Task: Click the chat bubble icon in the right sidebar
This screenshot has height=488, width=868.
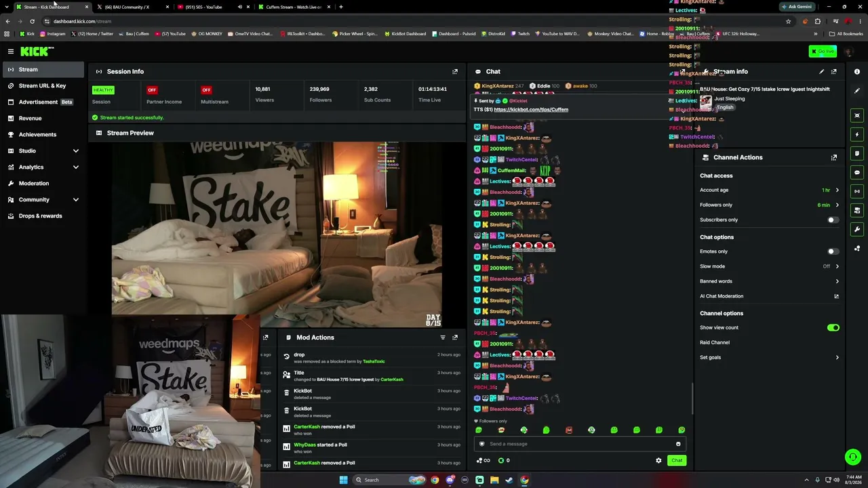Action: 857,172
